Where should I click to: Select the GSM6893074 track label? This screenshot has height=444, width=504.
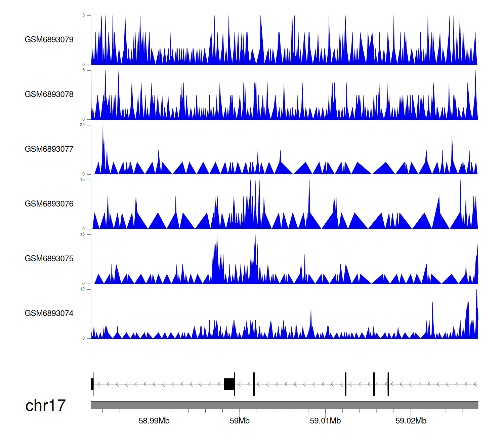(x=49, y=313)
